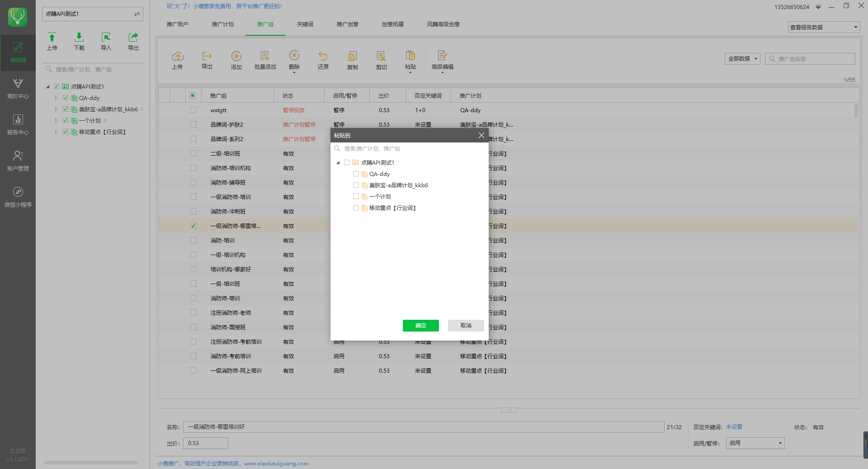Close the 粘贴到 dialog
The width and height of the screenshot is (868, 469).
click(x=481, y=135)
